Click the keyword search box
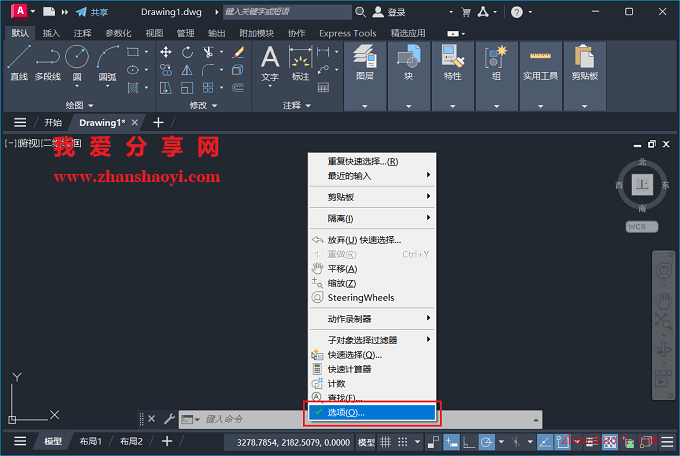Image resolution: width=680 pixels, height=456 pixels. [x=287, y=12]
